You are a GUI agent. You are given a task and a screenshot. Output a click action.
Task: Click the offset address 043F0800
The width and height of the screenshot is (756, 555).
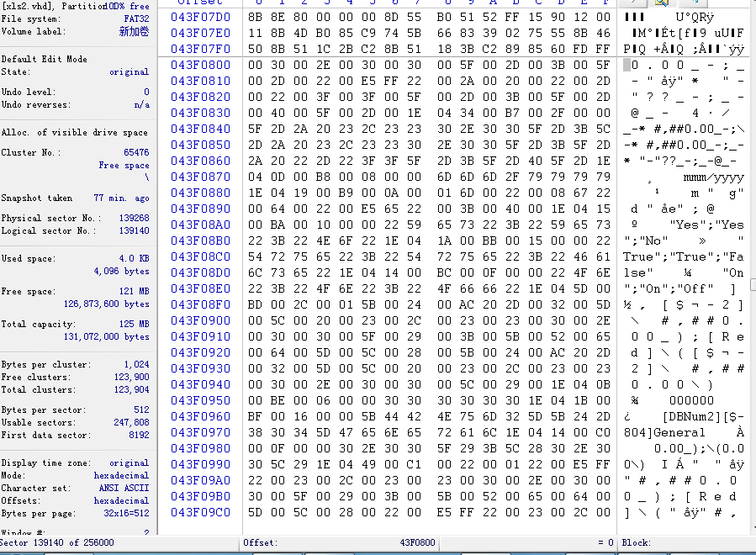[200, 65]
